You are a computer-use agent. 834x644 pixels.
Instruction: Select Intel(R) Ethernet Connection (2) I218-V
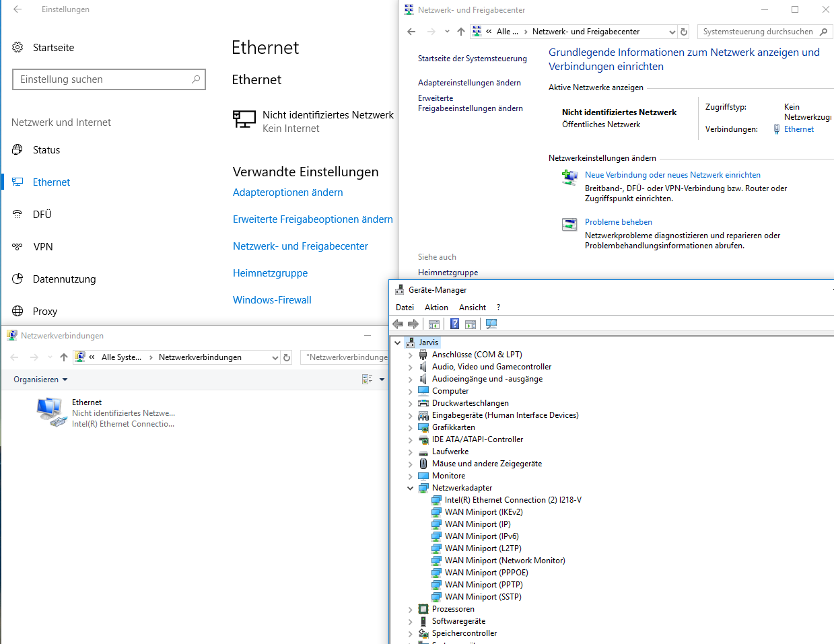pyautogui.click(x=513, y=500)
